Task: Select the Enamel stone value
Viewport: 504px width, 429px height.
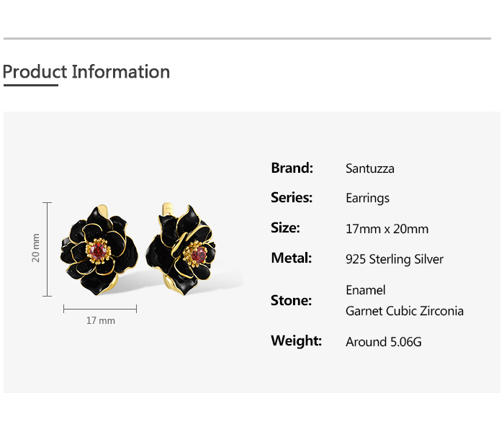Action: click(x=365, y=290)
